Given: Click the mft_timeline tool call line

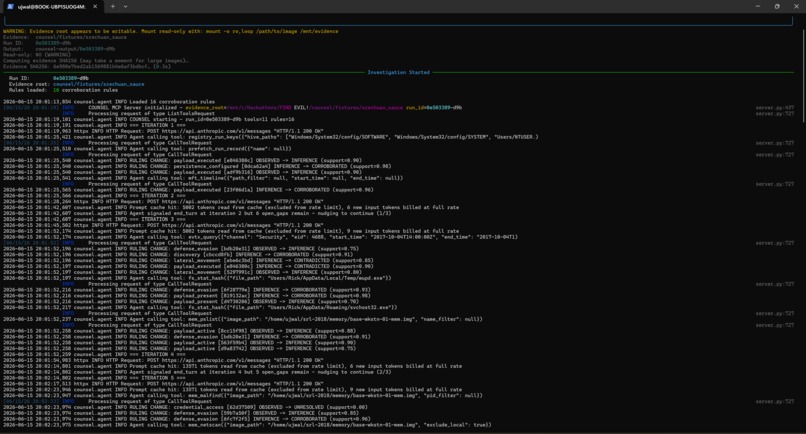Looking at the screenshot, I should 203,178.
